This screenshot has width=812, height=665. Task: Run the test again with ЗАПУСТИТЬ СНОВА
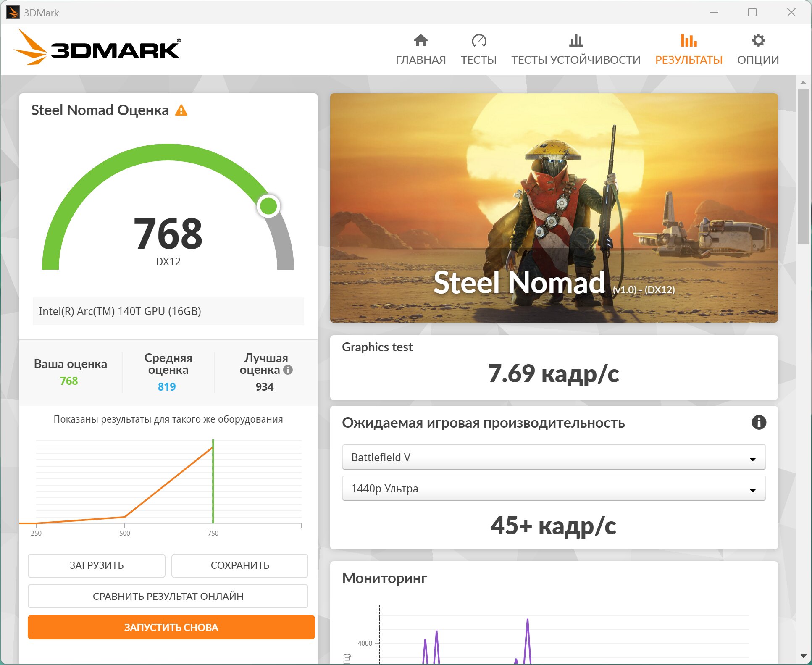click(171, 627)
